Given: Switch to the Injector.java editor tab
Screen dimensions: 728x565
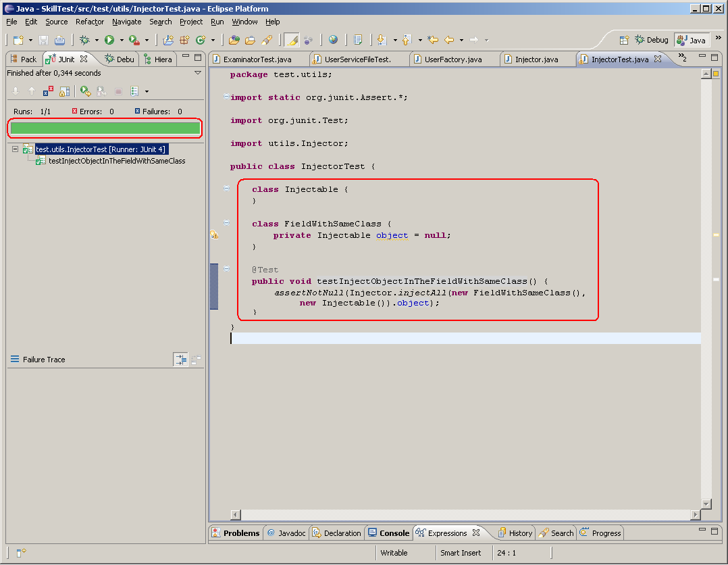Looking at the screenshot, I should pos(536,59).
